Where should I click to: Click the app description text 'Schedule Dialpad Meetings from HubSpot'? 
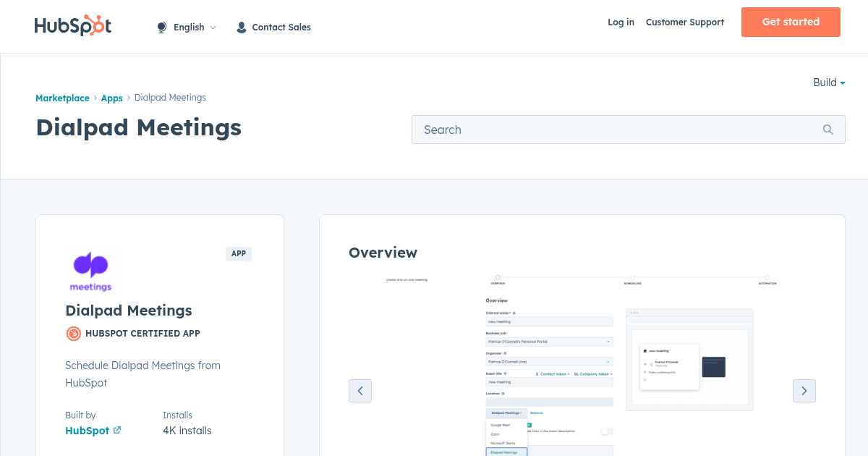coord(142,374)
